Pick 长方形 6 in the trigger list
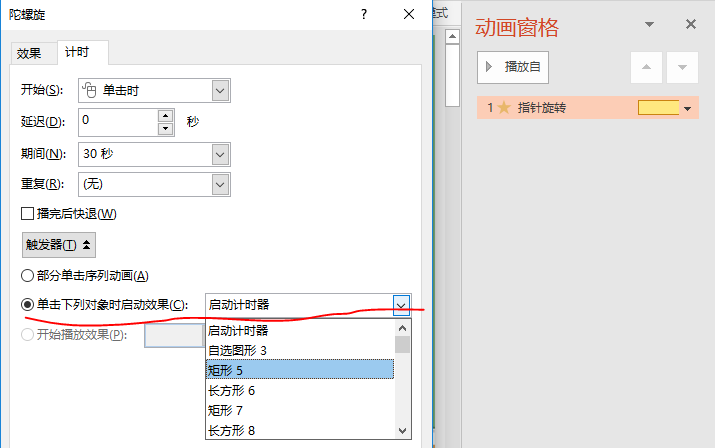Viewport: 715px width, 448px height. 300,390
